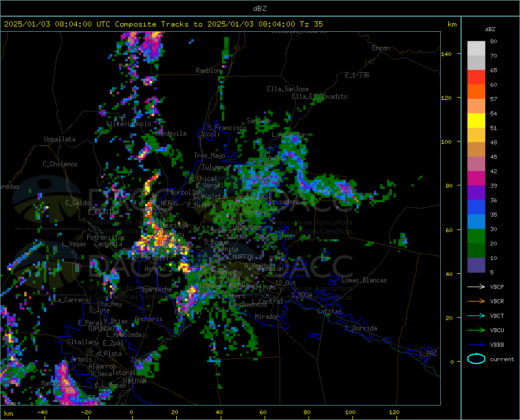Click the Potrerillos label
520x420 pixels.
click(x=106, y=237)
